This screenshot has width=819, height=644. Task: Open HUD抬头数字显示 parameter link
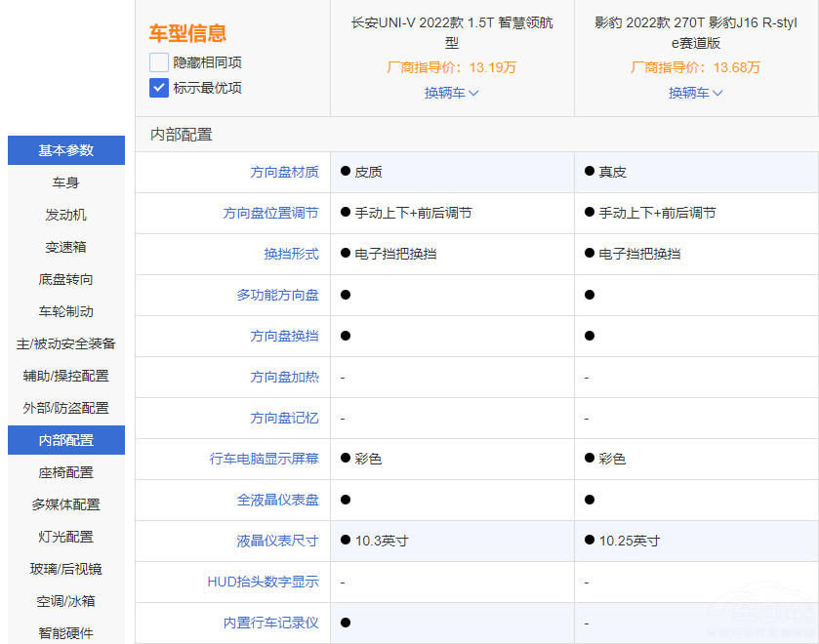click(263, 582)
